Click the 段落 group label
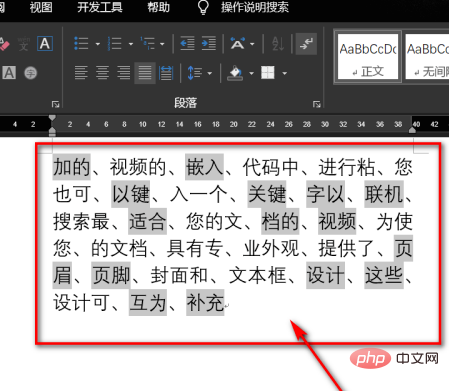Viewport: 449px width, 391px height. click(185, 103)
